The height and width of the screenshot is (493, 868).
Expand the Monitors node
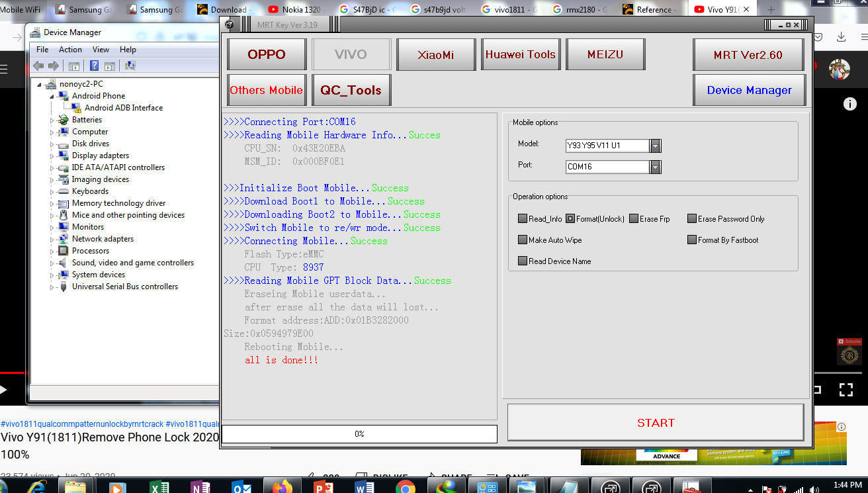tap(52, 227)
